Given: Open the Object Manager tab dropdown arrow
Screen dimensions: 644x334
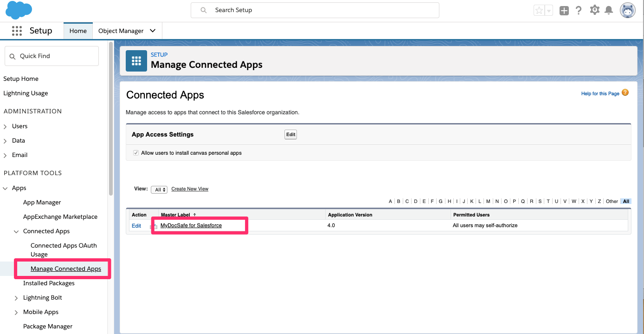Looking at the screenshot, I should coord(153,31).
